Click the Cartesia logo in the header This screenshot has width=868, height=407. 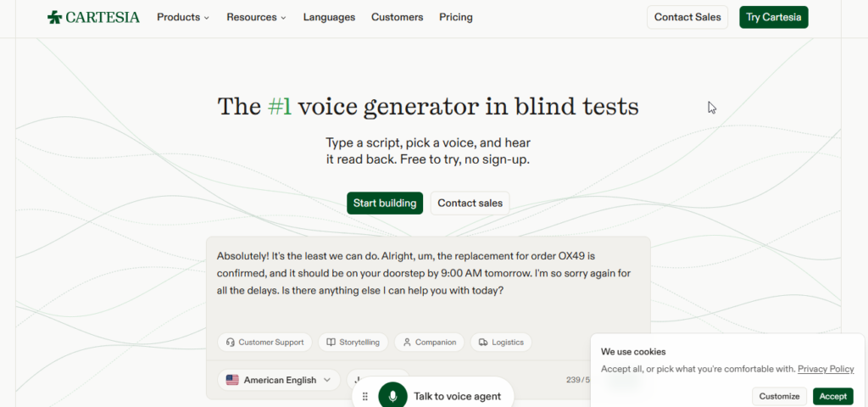click(93, 17)
